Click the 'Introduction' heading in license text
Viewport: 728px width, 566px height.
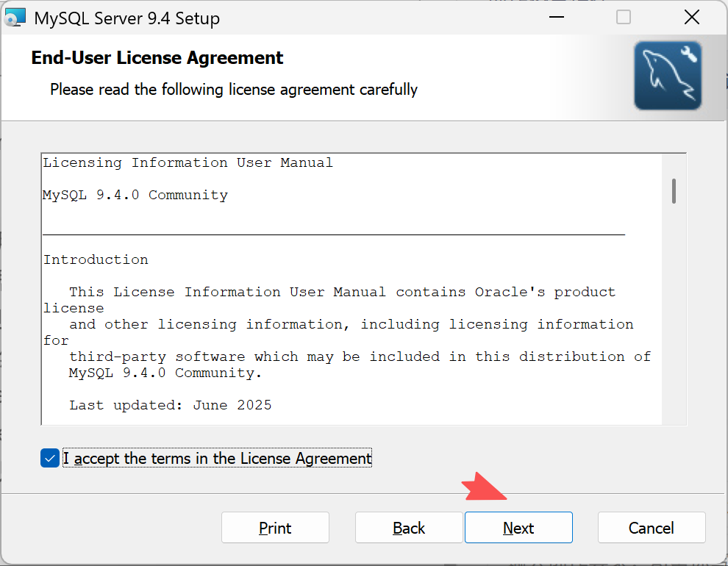click(x=96, y=259)
